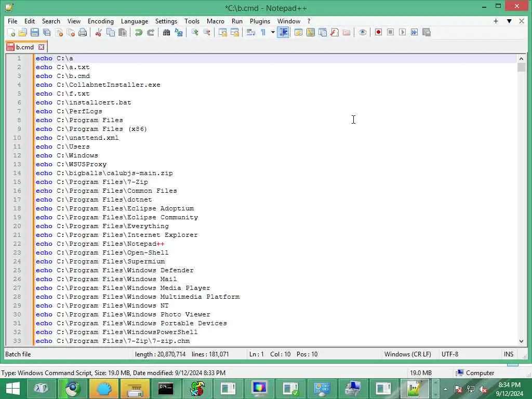
Task: Click the Redo toolbar icon
Action: click(x=151, y=32)
